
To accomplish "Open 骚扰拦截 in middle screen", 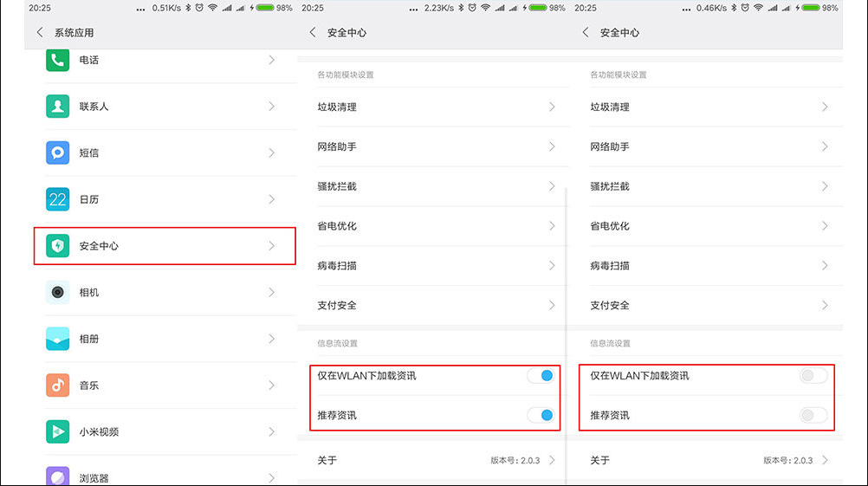I will pyautogui.click(x=435, y=186).
